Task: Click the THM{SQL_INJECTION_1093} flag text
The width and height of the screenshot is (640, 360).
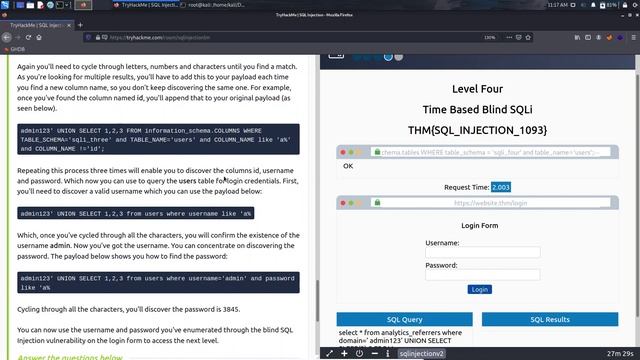Action: tap(477, 130)
